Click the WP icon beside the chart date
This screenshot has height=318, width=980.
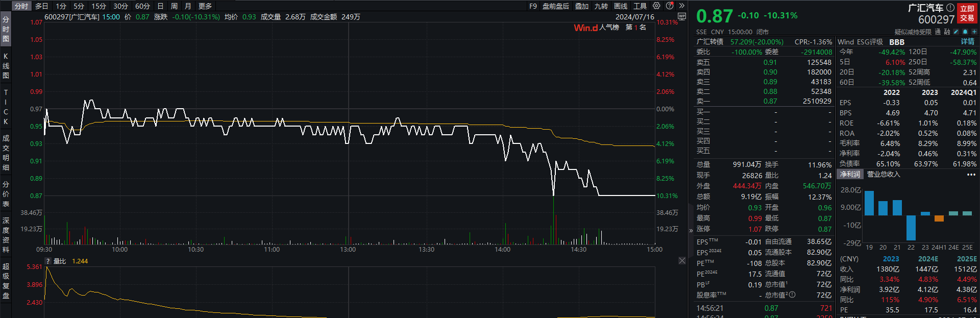[x=682, y=17]
